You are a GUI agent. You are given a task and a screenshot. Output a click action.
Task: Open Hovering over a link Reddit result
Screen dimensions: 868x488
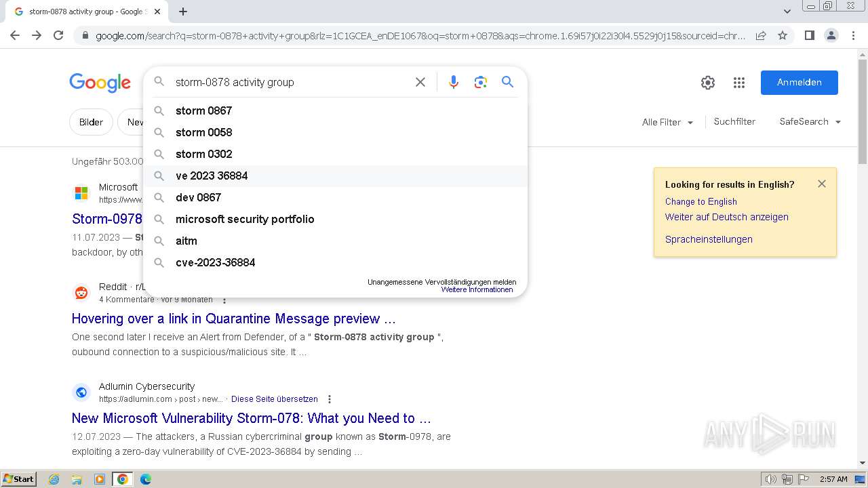(x=234, y=319)
